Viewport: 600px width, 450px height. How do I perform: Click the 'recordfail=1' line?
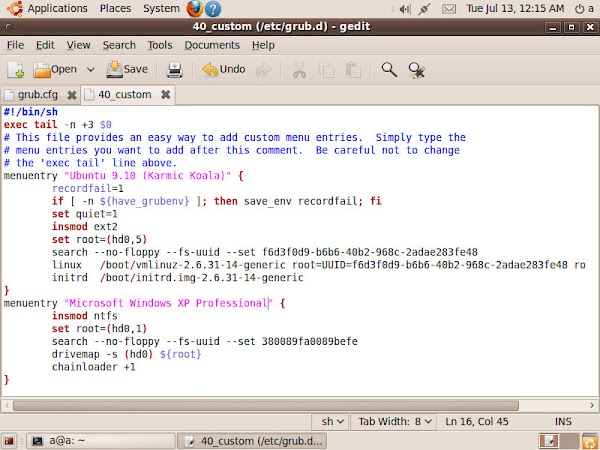88,188
